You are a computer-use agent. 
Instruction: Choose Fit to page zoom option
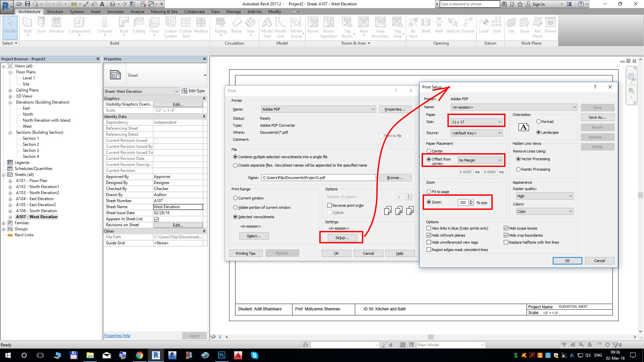pyautogui.click(x=429, y=192)
